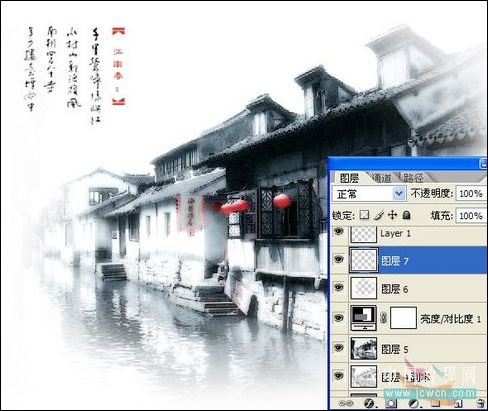Click the 填充 fill percentage field

[471, 216]
